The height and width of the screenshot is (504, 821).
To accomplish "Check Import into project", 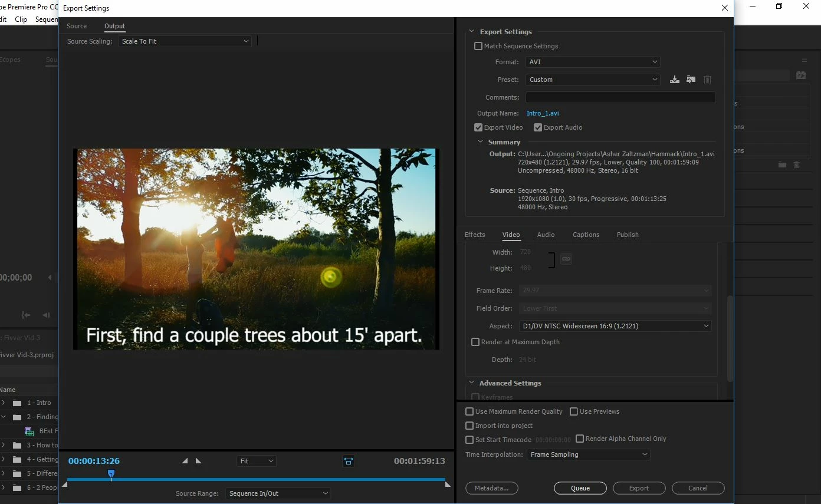I will pos(469,426).
